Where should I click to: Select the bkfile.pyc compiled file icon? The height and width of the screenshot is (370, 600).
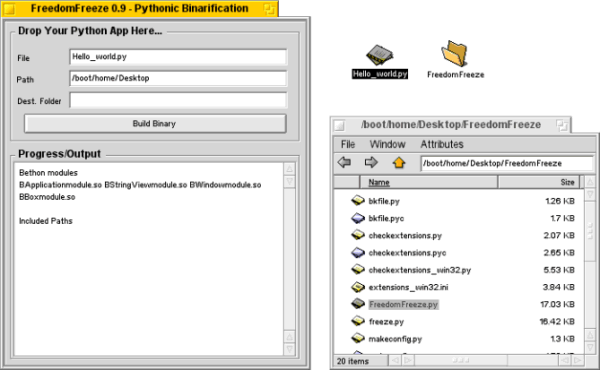click(x=358, y=218)
